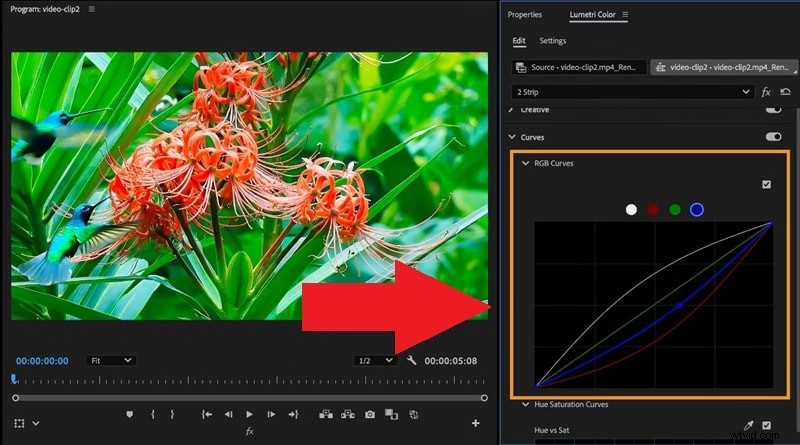Open the 2 Strip effect dropdown

(x=633, y=92)
